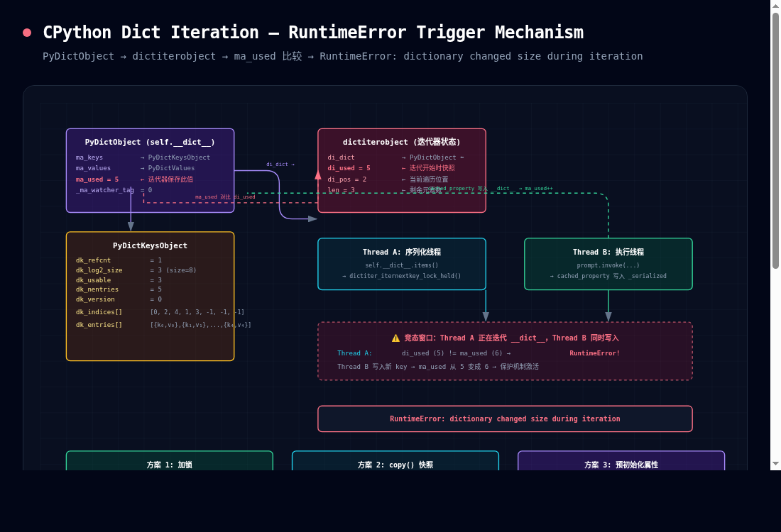Click the dk_entries[] entry
The height and width of the screenshot is (532, 781).
[x=99, y=325]
